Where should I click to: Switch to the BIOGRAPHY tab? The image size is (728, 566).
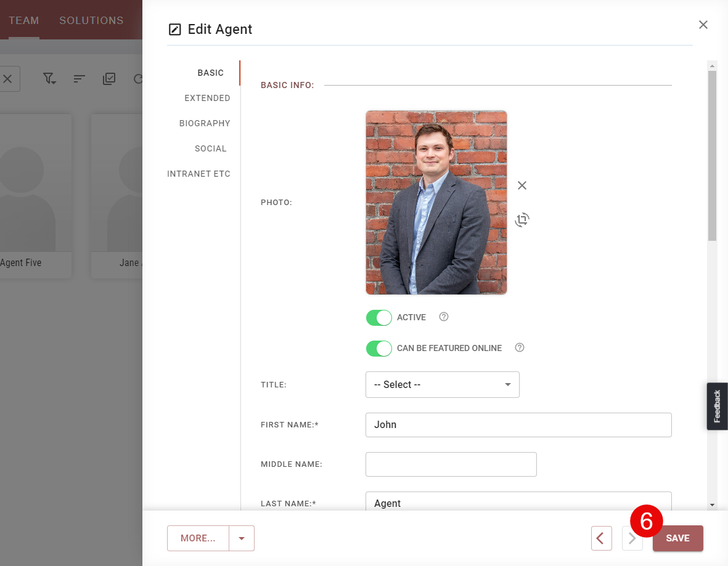pyautogui.click(x=205, y=123)
